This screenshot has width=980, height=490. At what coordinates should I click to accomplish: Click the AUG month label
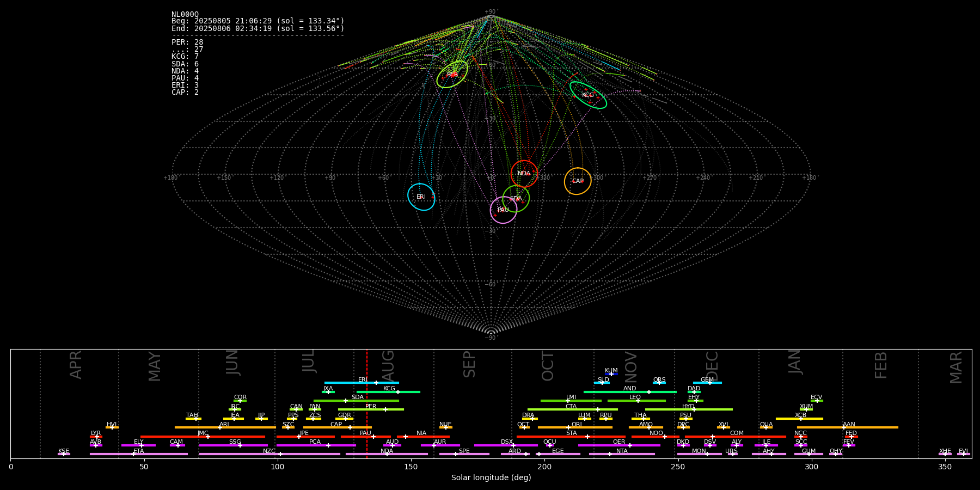point(388,366)
